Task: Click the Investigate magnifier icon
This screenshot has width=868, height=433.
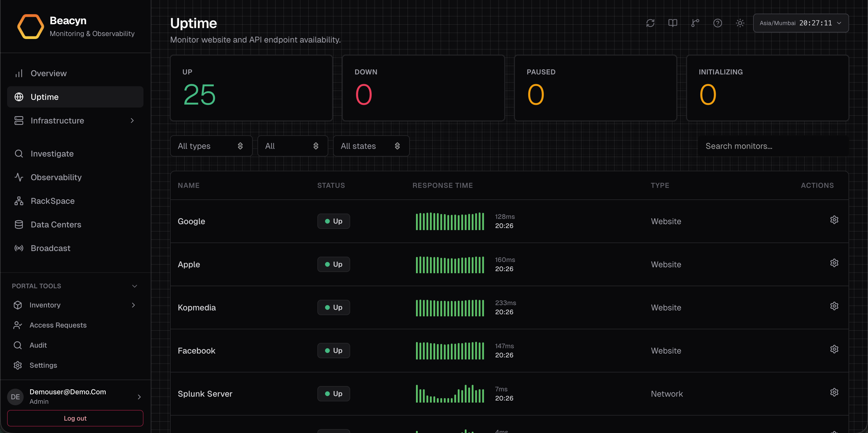Action: (19, 153)
